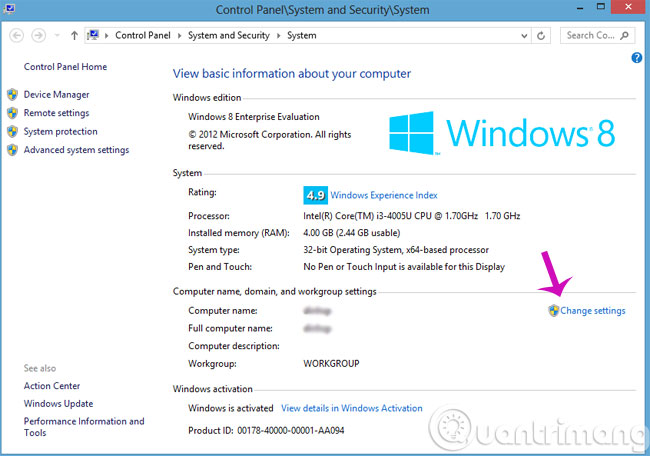
Task: Open Remote settings link
Action: click(56, 113)
